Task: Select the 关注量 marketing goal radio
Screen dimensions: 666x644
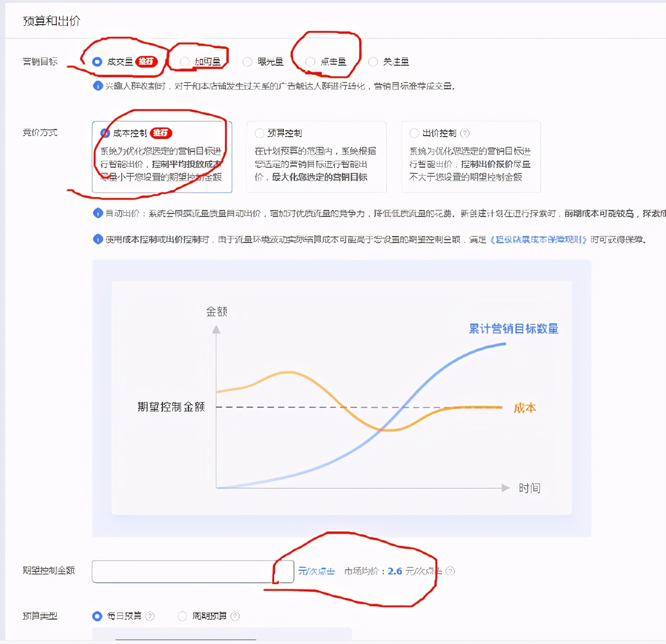Action: (373, 62)
